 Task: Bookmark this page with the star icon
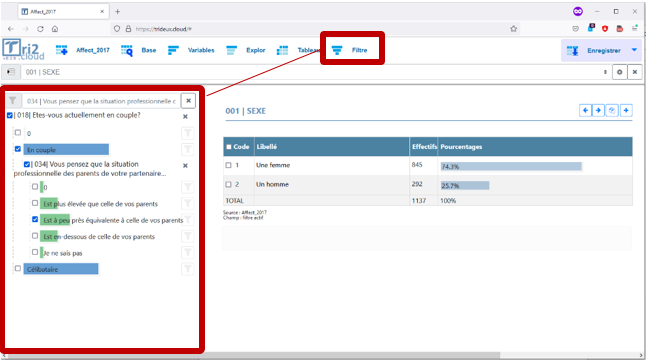514,29
